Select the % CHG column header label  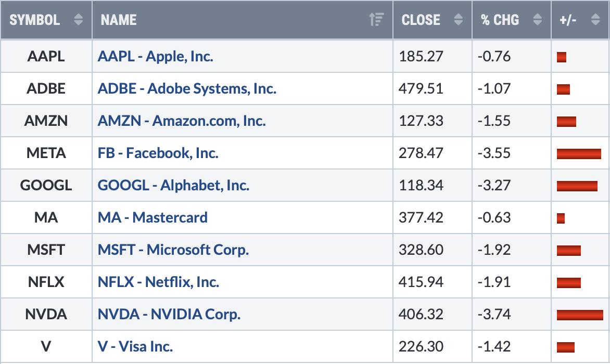pyautogui.click(x=500, y=20)
